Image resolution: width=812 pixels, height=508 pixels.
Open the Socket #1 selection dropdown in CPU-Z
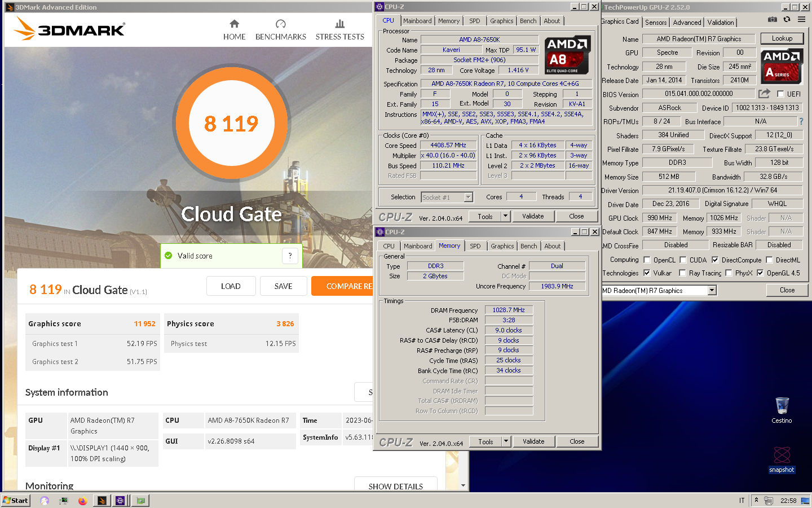tap(468, 197)
